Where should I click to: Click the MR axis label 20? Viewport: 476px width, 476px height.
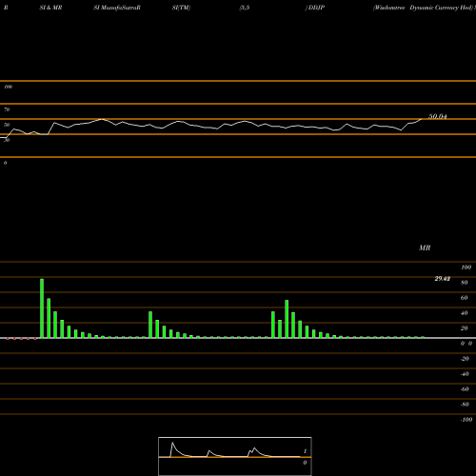click(464, 328)
